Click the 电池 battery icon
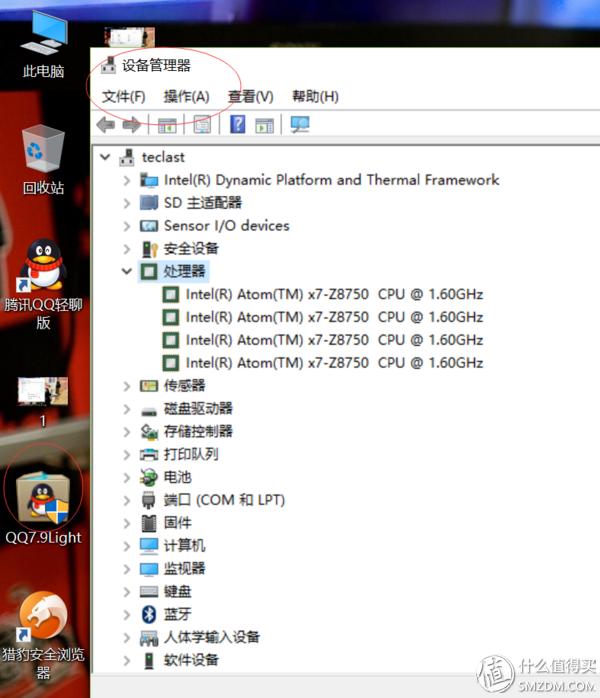This screenshot has height=698, width=600. 149,478
